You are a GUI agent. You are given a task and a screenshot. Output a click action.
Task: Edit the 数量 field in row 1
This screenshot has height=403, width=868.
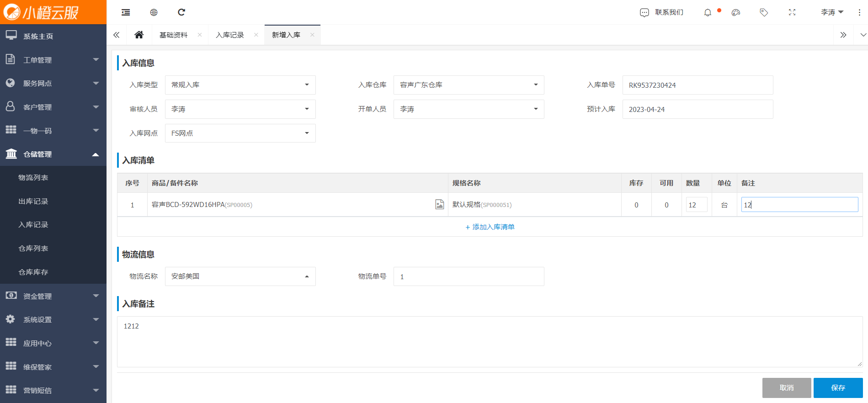[x=697, y=205]
